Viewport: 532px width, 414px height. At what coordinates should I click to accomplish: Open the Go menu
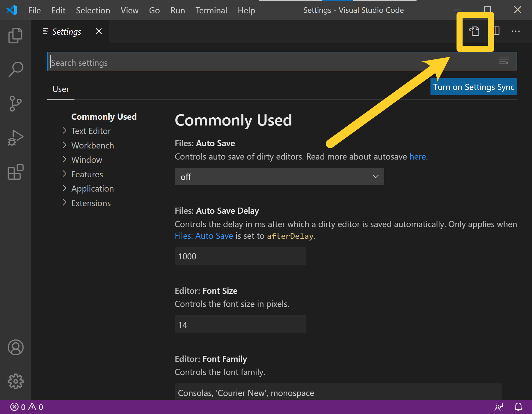154,10
